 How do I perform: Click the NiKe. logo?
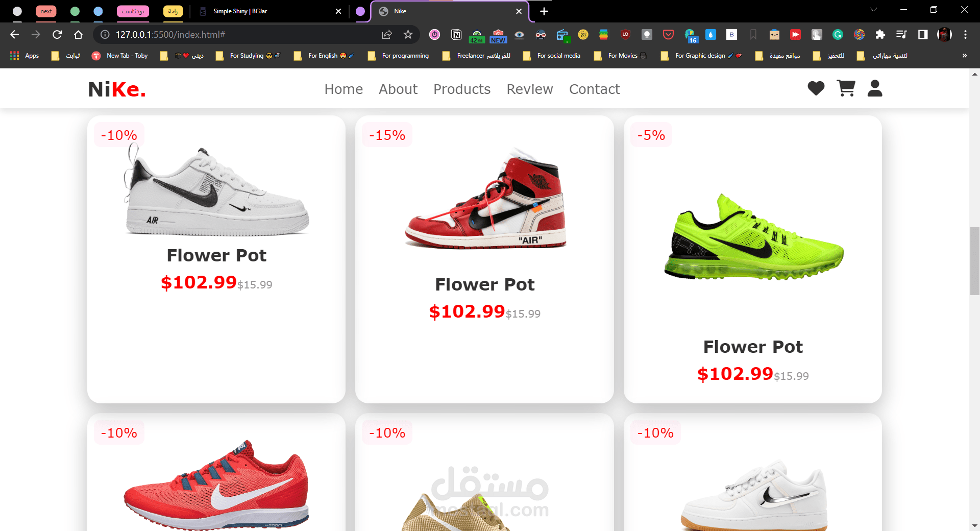(x=117, y=89)
